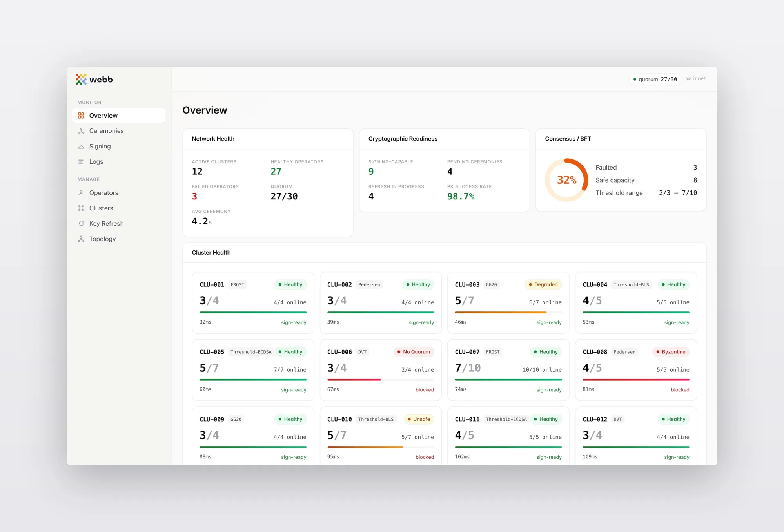
Task: Click the DVT tag on CLU-006
Action: [362, 352]
